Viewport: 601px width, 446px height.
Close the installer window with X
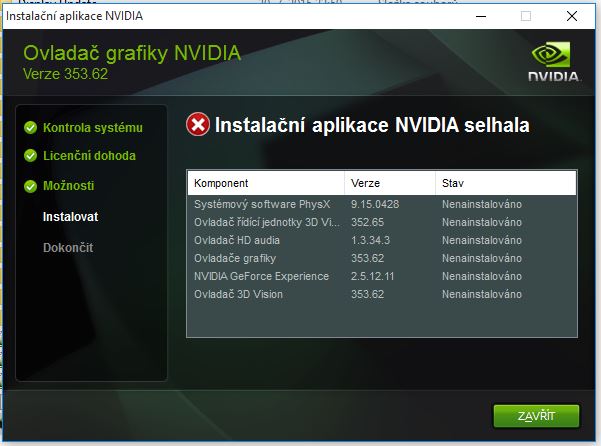571,16
